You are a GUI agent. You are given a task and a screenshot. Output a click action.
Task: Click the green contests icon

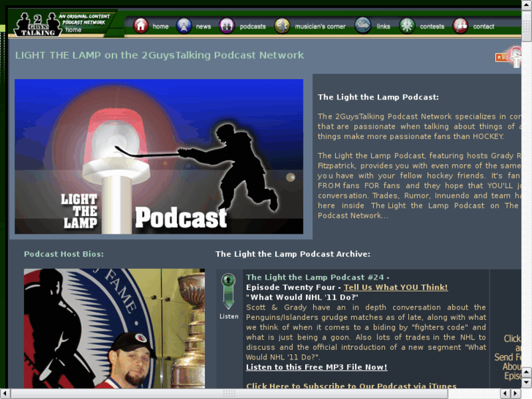click(x=407, y=26)
